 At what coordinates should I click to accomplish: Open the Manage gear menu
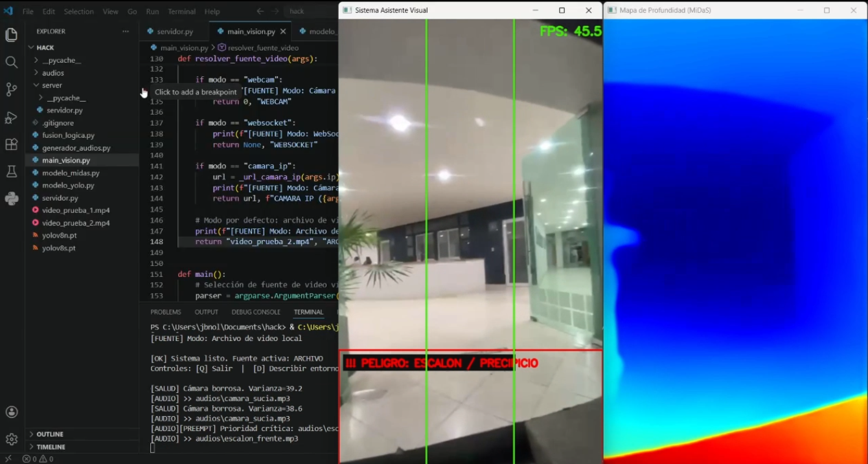(11, 439)
